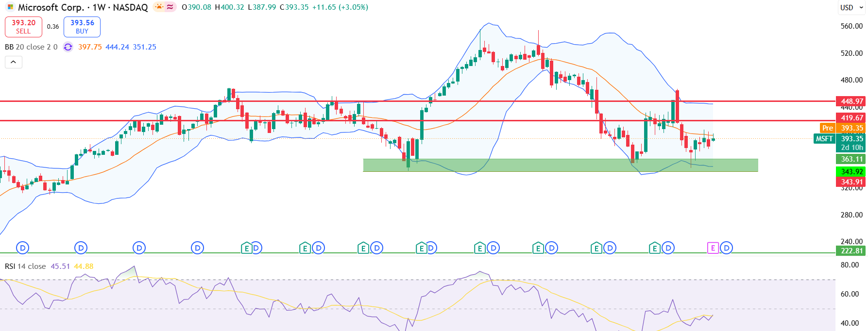Open the USD currency dropdown
The width and height of the screenshot is (868, 331).
[x=852, y=7]
